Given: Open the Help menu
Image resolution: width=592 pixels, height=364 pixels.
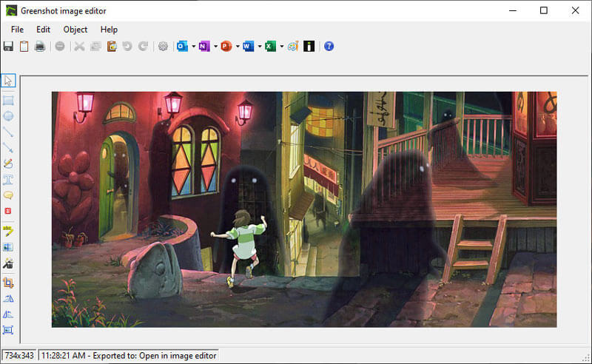Looking at the screenshot, I should (109, 30).
